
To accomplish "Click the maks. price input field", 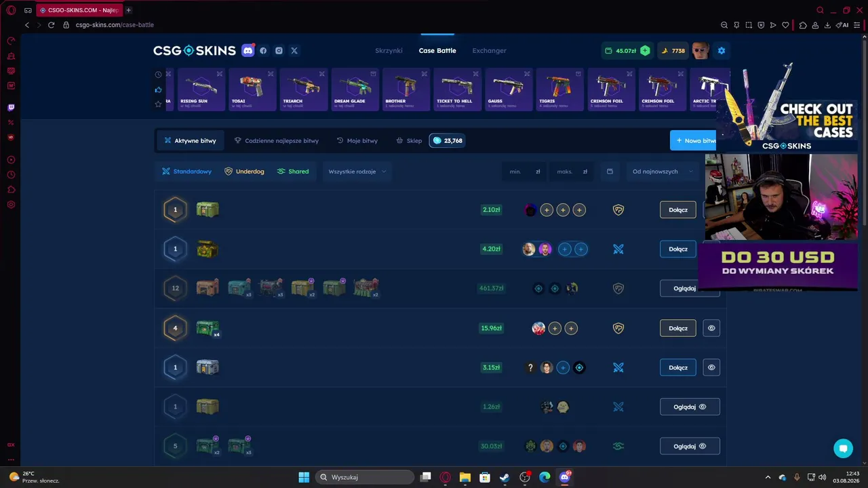I will click(572, 171).
